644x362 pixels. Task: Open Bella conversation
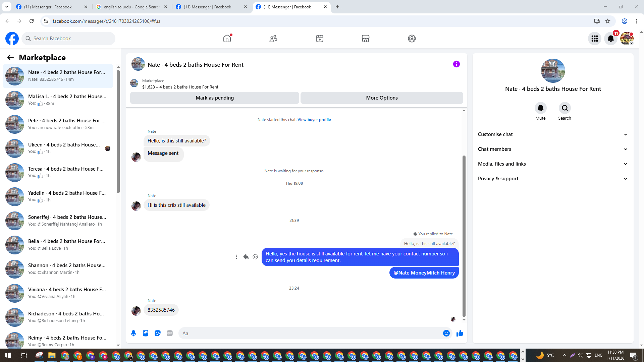[x=58, y=245]
